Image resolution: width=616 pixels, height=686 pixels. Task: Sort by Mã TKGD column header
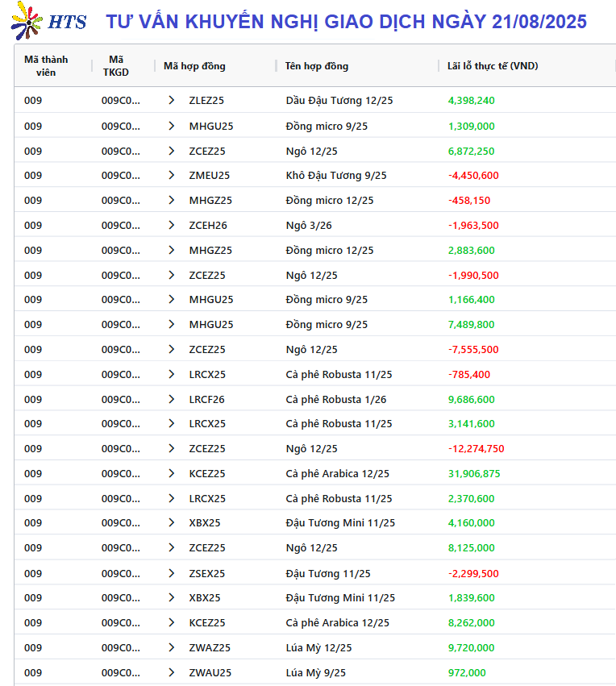(116, 66)
